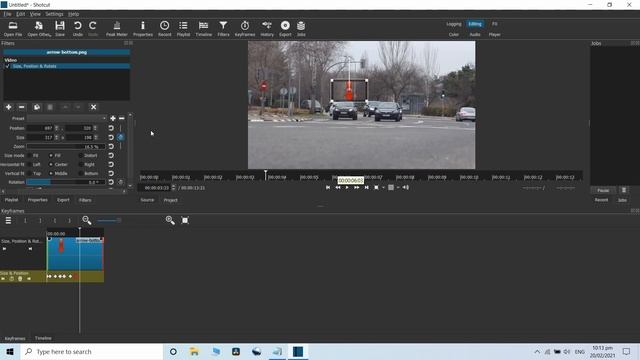The image size is (640, 360).
Task: Open the Settings menu
Action: point(54,14)
